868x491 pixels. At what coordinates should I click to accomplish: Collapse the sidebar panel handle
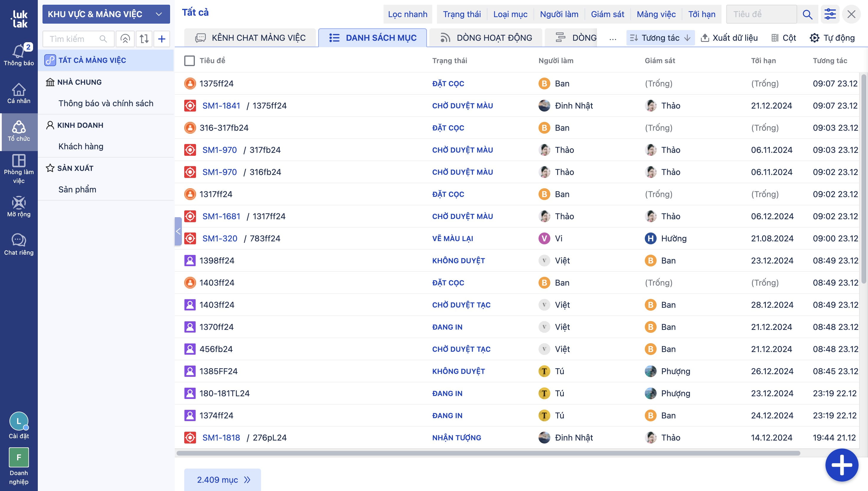(x=178, y=231)
